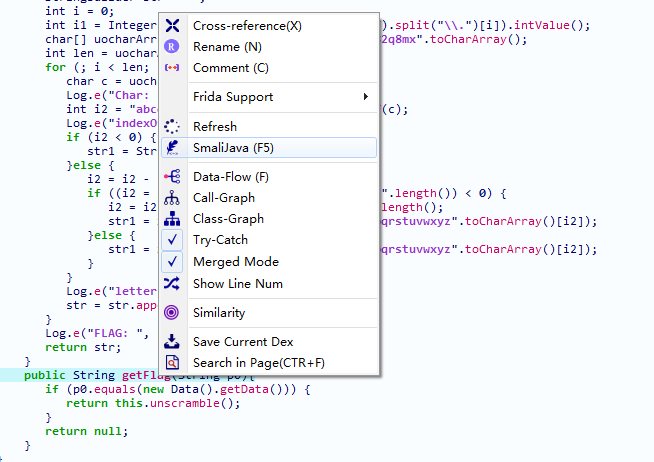The image size is (654, 462).
Task: Click the Try-Catch menu label
Action: (220, 240)
